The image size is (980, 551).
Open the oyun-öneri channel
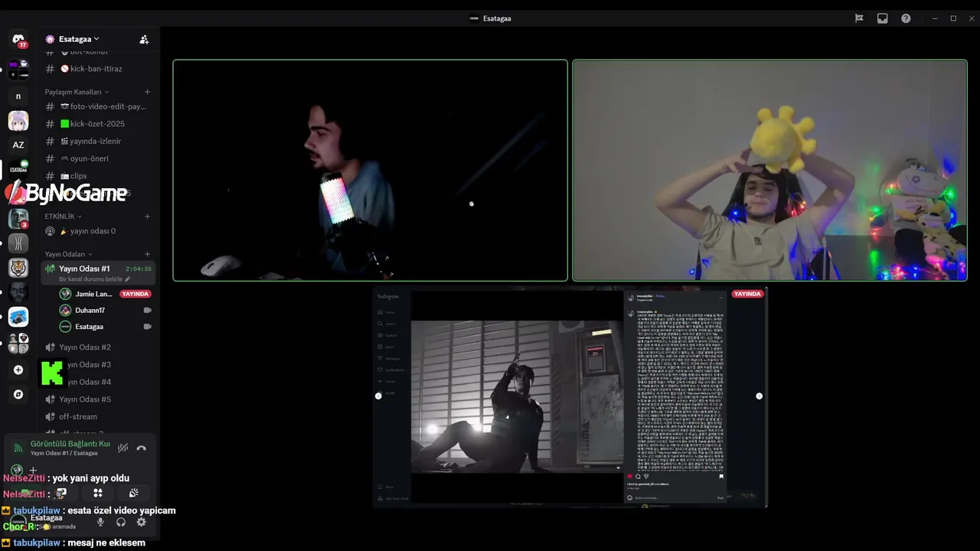99,158
